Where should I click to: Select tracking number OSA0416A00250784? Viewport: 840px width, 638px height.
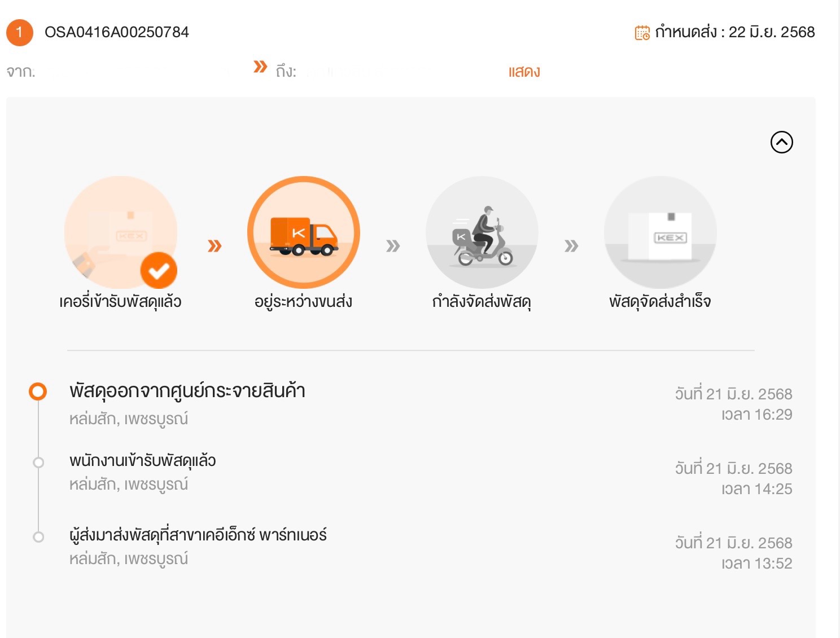click(117, 32)
